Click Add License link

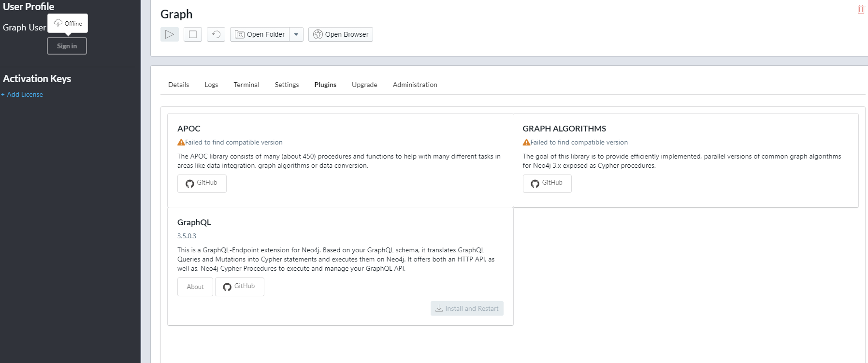[x=22, y=94]
